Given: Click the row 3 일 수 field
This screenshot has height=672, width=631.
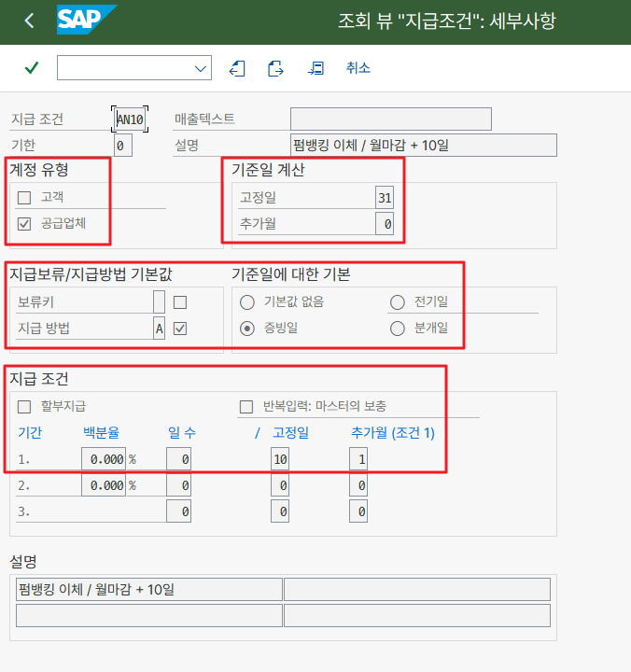Looking at the screenshot, I should pyautogui.click(x=179, y=511).
